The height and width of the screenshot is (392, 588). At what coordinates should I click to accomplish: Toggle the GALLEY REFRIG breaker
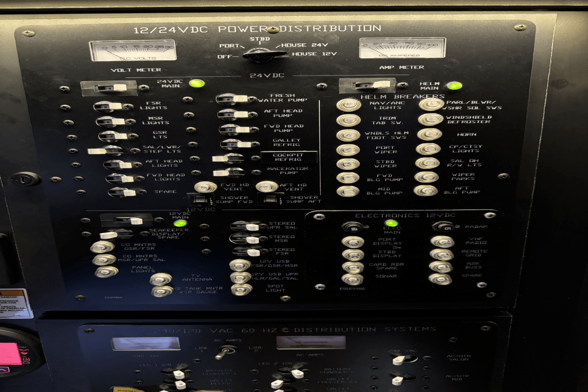tap(236, 144)
